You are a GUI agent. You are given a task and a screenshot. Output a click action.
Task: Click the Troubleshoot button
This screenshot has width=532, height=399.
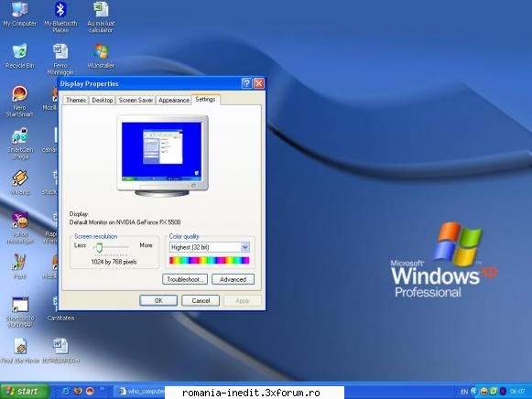185,279
